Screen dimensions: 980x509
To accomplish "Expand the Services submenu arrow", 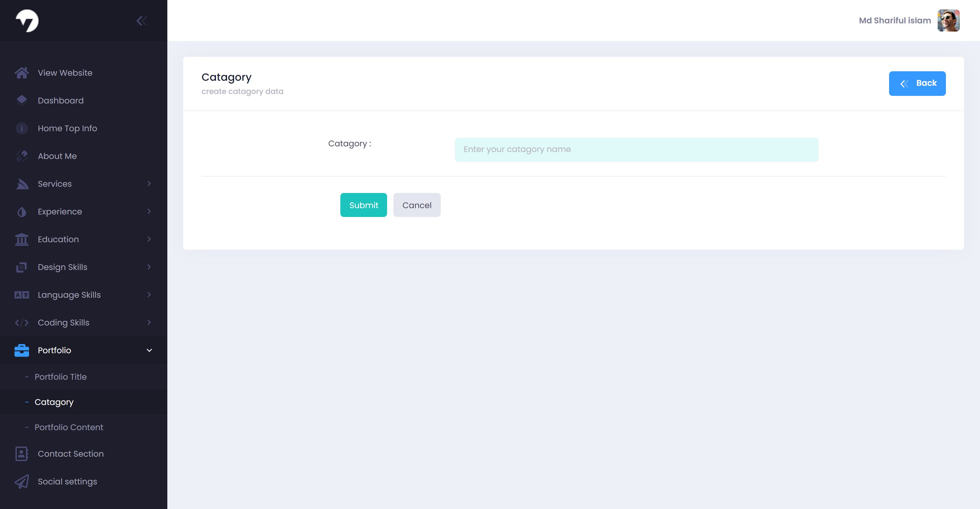I will [x=149, y=184].
